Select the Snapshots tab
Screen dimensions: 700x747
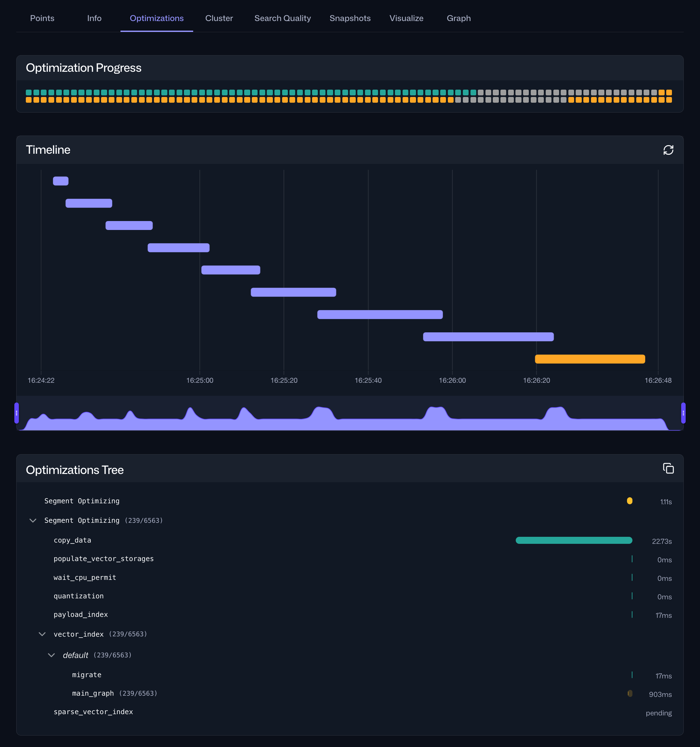(x=350, y=18)
